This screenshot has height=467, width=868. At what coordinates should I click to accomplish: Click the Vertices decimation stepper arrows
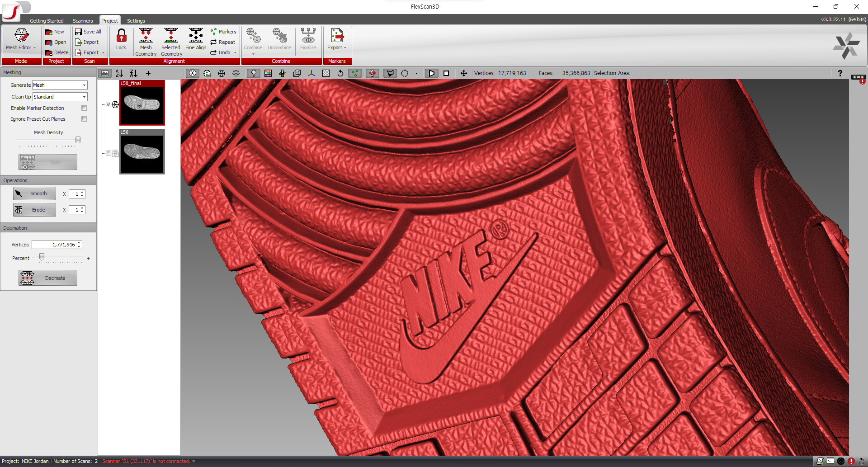coord(79,245)
